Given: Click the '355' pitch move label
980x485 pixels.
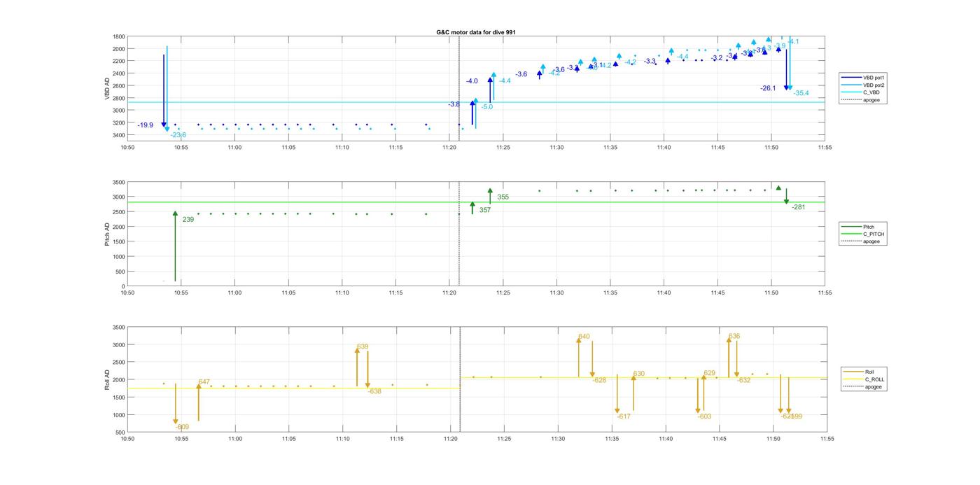Looking at the screenshot, I should 503,197.
